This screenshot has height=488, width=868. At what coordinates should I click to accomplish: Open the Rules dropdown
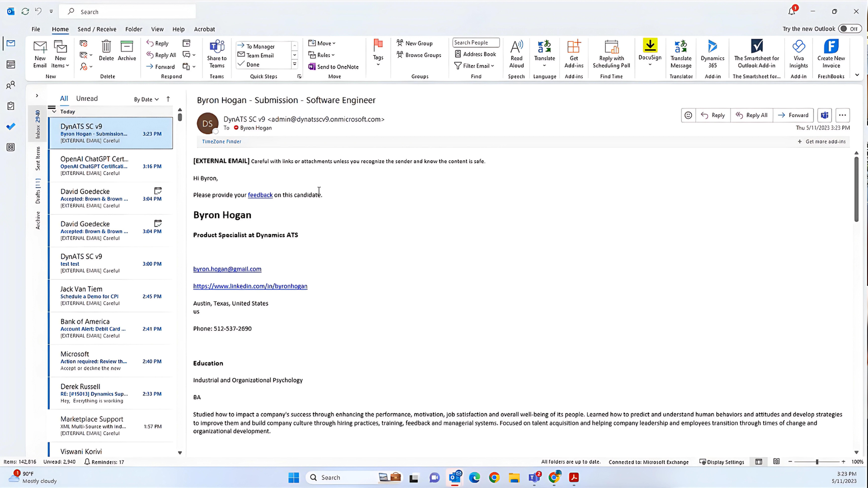321,55
